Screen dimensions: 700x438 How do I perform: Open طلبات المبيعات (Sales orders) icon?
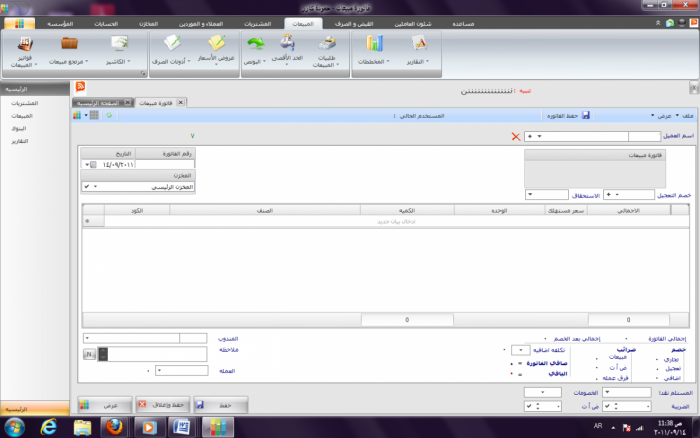click(324, 47)
